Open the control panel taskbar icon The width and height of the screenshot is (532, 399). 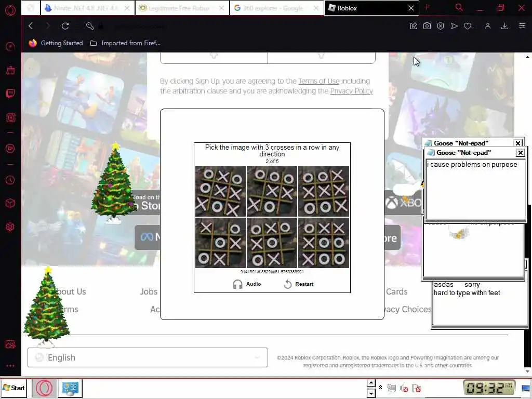70,389
